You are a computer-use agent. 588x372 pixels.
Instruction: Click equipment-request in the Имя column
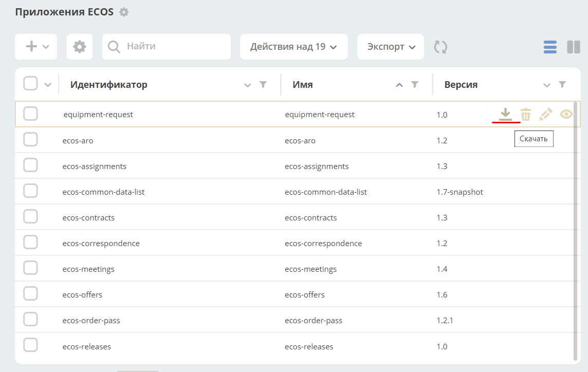320,115
